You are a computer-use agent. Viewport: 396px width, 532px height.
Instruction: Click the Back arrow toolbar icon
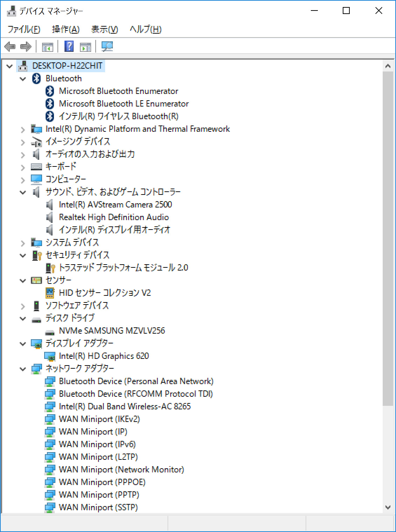coord(10,46)
